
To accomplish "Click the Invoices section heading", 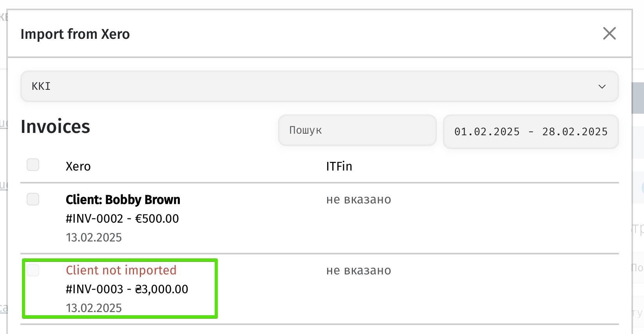I will coord(55,127).
